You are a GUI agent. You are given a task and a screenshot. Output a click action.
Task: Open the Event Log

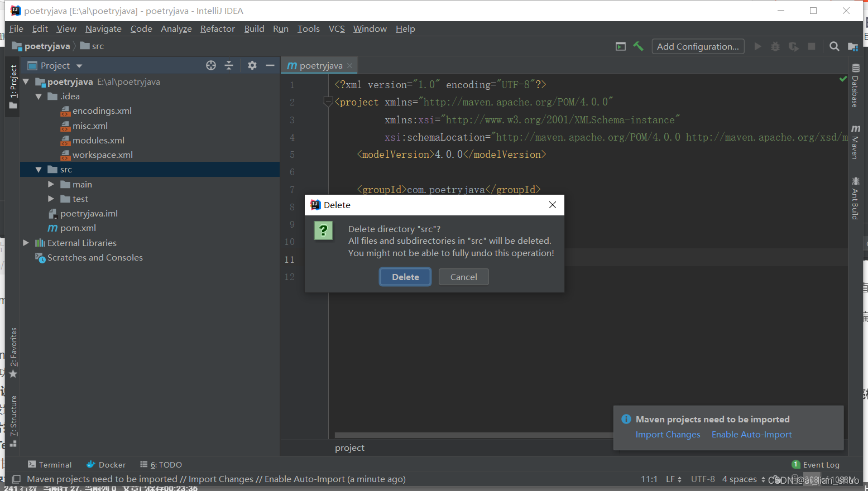click(x=816, y=465)
